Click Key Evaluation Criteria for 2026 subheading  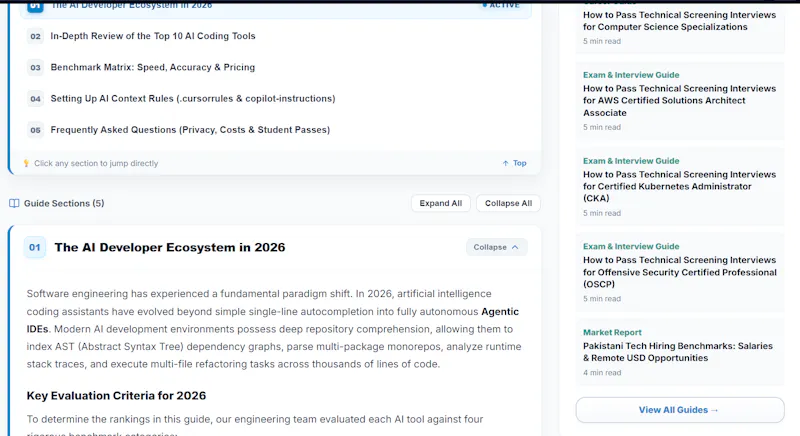[x=116, y=396]
